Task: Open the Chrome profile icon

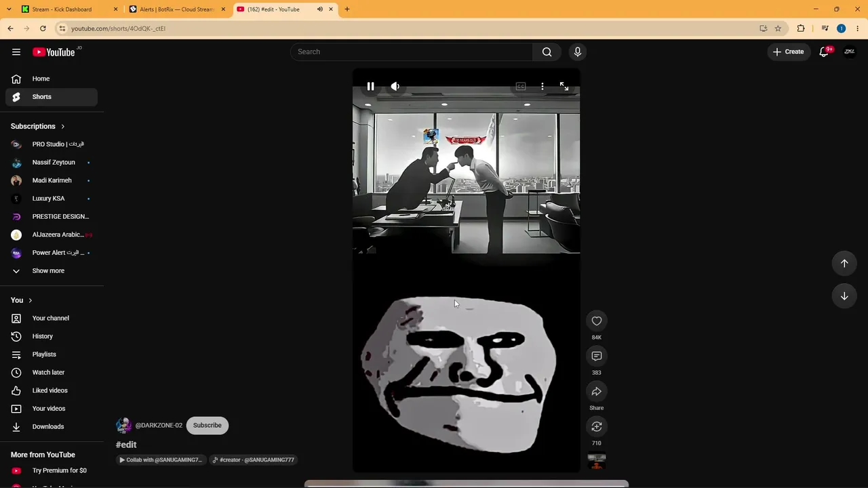Action: click(x=841, y=28)
